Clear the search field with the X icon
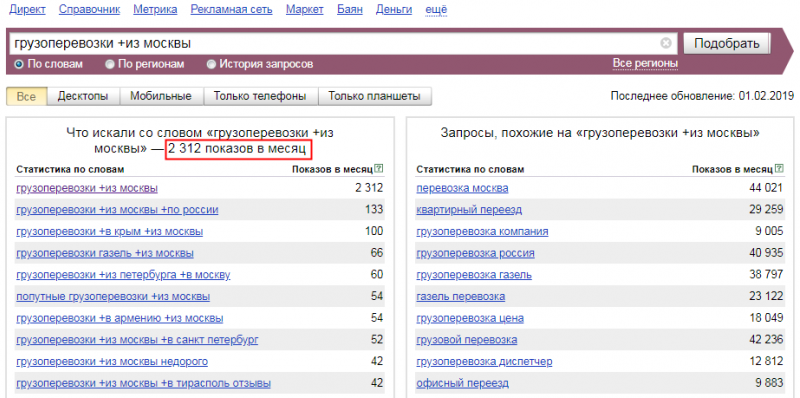The width and height of the screenshot is (800, 398). [665, 43]
